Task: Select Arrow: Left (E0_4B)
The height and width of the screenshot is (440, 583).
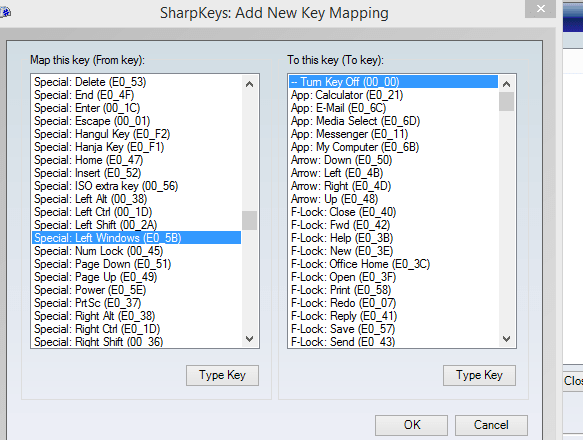Action: click(x=393, y=173)
